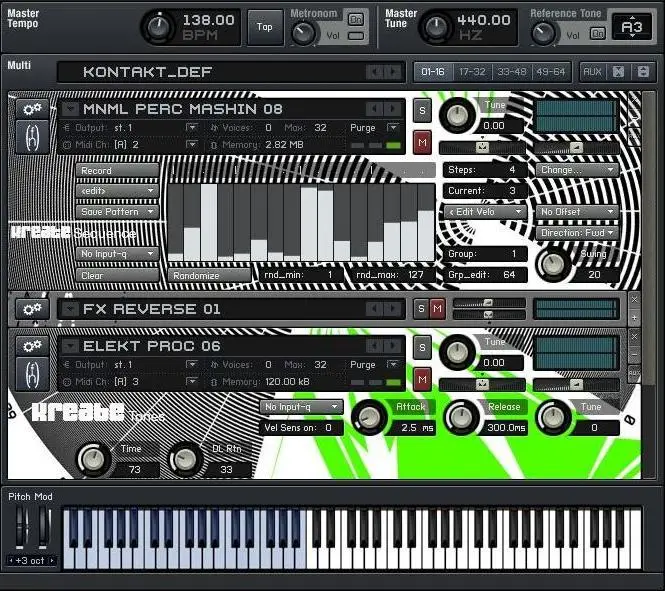Adjust the Master Tempo knob
The width and height of the screenshot is (665, 591).
[158, 28]
